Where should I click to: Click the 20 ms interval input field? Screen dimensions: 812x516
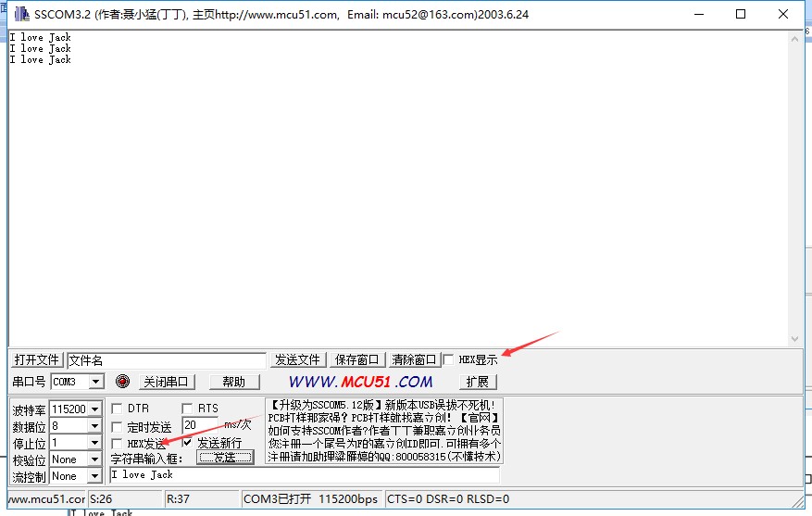click(x=200, y=425)
